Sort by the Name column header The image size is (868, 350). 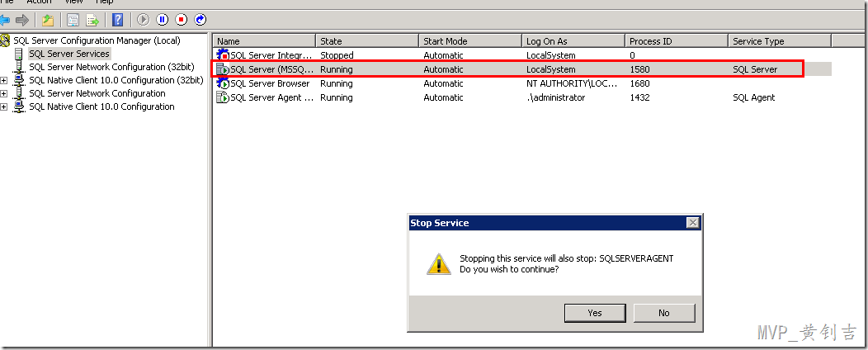tap(264, 41)
